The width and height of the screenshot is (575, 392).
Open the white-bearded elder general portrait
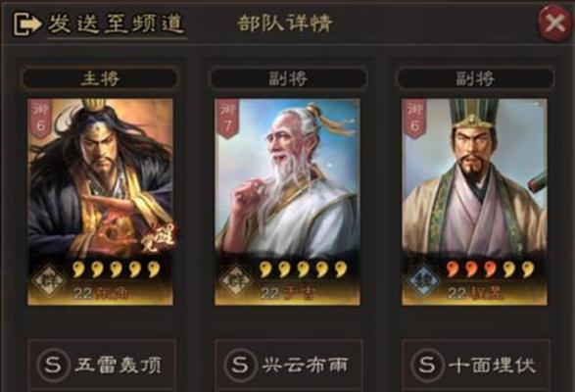[x=288, y=202]
